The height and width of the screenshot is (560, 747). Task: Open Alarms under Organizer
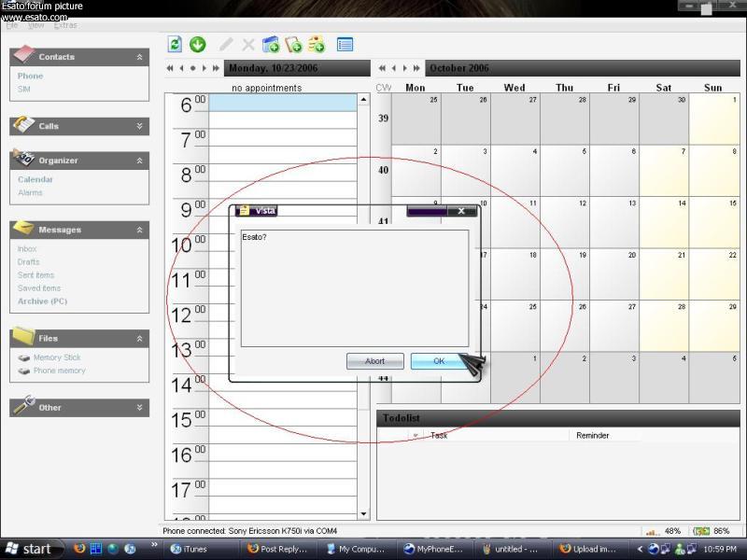tap(30, 192)
